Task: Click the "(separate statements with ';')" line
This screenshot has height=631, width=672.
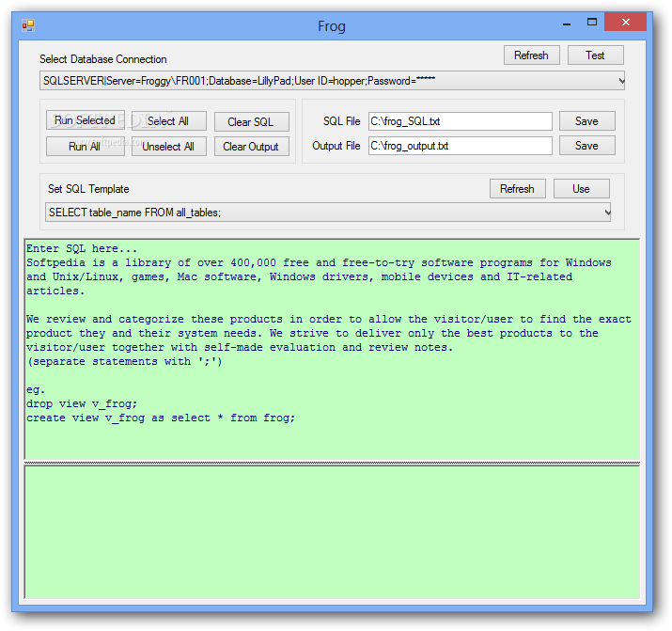Action: tap(124, 361)
